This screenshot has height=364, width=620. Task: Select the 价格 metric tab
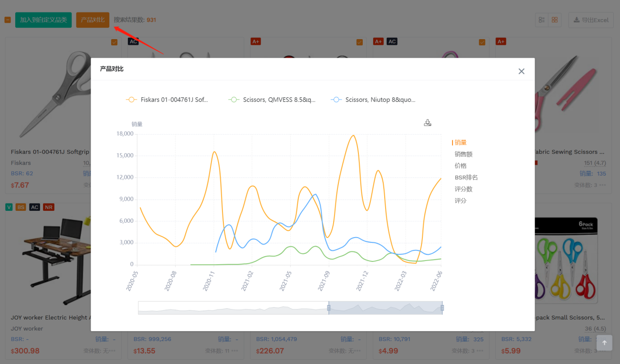pyautogui.click(x=461, y=166)
